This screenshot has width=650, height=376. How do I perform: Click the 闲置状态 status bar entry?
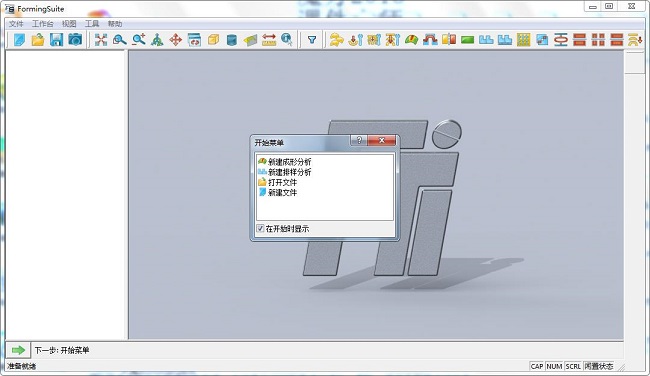point(599,366)
